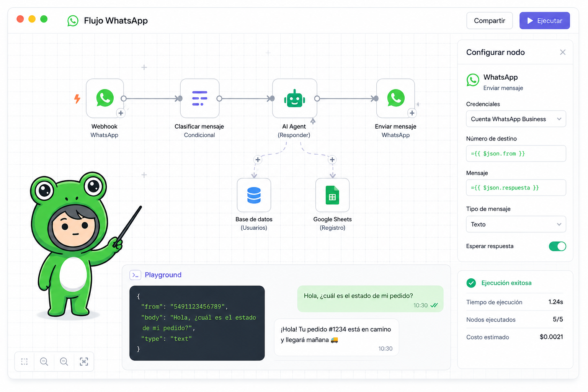The height and width of the screenshot is (392, 588).
Task: Edit the Mensaje expression field
Action: coord(516,188)
